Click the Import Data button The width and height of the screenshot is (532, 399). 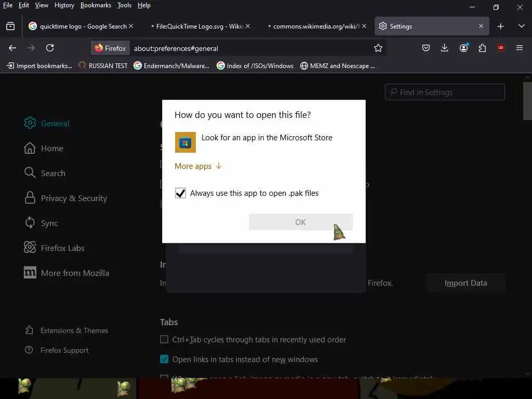[466, 283]
